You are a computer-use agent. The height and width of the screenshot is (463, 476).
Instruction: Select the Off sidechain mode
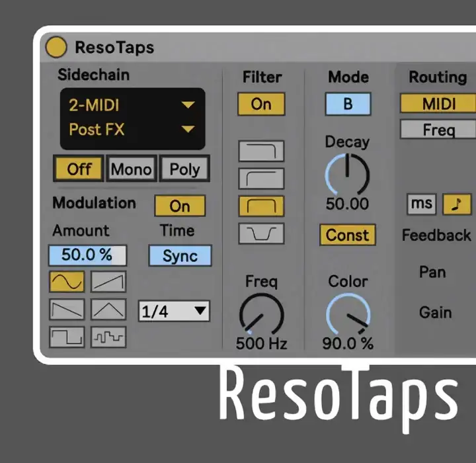click(x=79, y=169)
